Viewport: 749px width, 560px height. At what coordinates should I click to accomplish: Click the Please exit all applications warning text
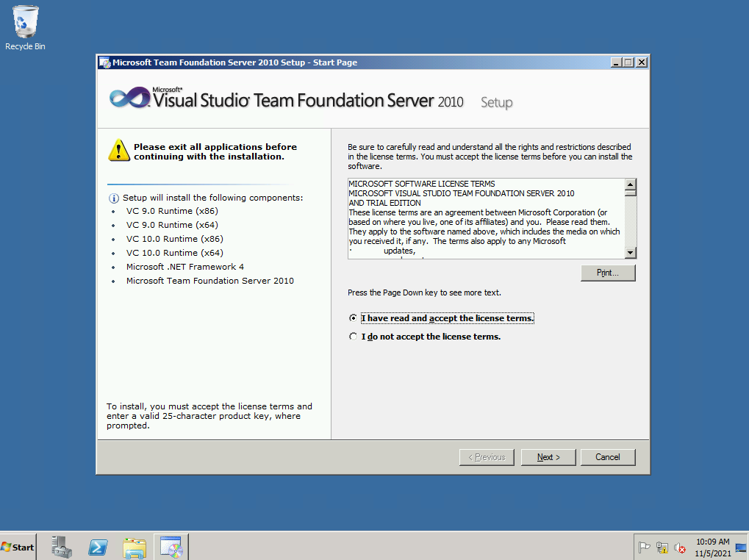[x=215, y=152]
